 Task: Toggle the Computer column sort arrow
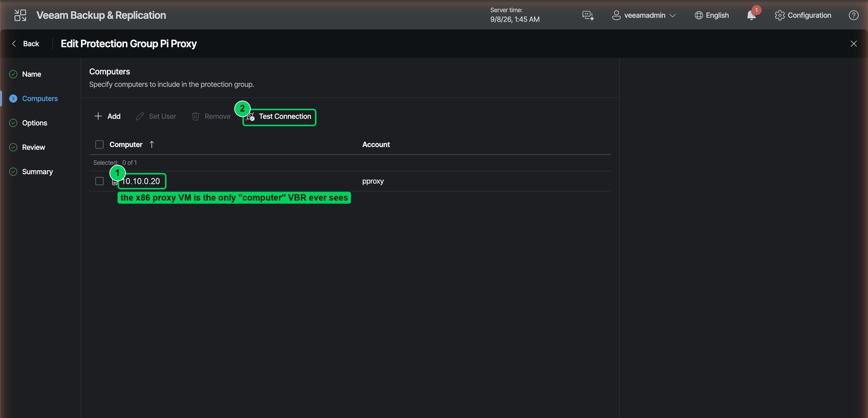(152, 144)
